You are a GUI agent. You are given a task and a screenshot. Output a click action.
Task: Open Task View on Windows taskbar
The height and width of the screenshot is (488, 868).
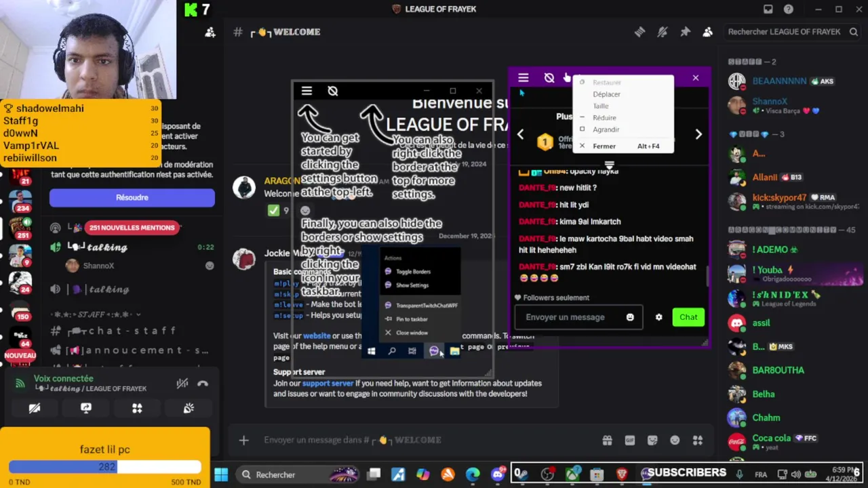(x=374, y=474)
